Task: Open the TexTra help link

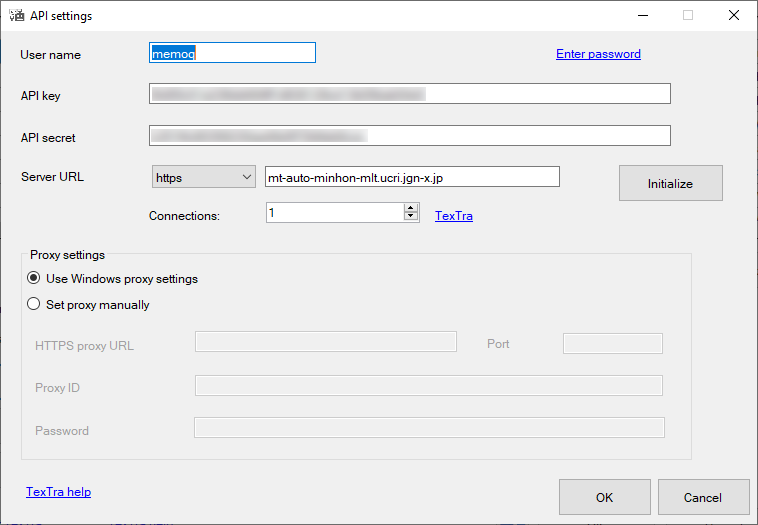Action: (58, 492)
